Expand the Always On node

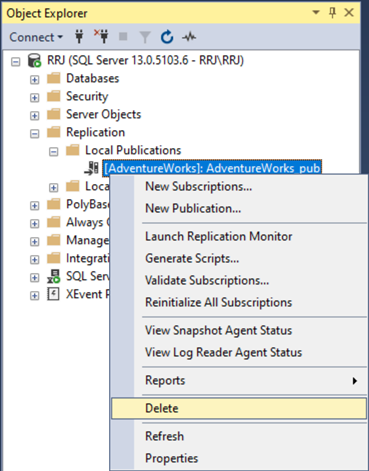point(35,224)
